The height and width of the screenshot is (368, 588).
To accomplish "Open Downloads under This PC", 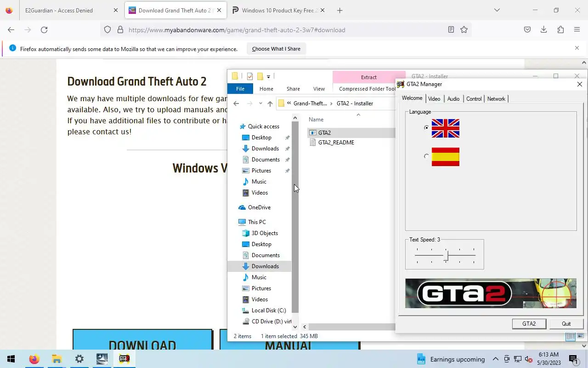I will click(265, 266).
